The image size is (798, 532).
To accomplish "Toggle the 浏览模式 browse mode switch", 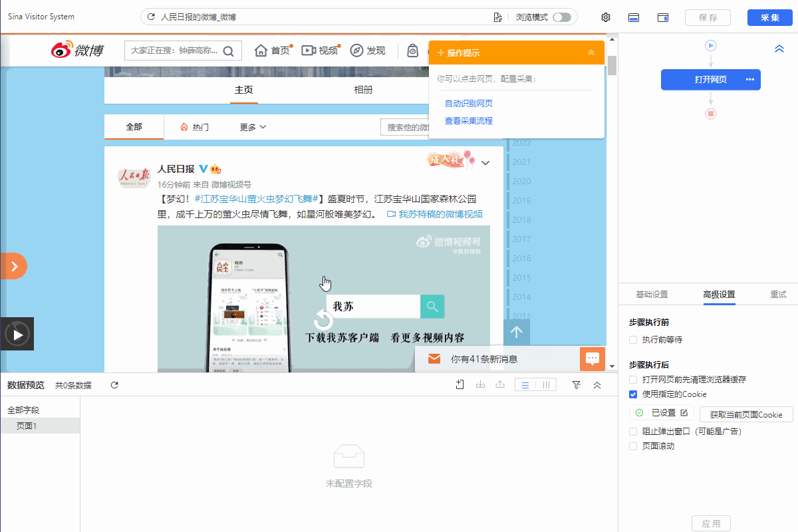I will (562, 17).
